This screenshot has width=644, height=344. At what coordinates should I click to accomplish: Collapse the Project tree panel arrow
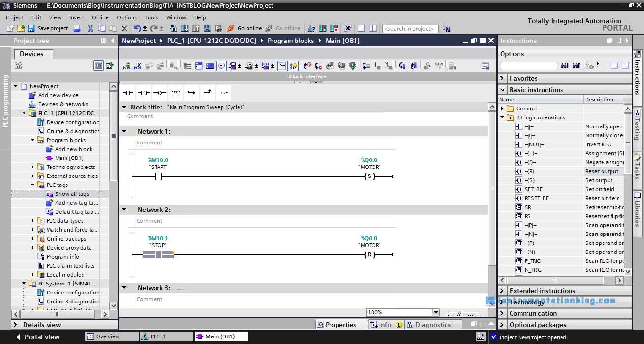[x=113, y=41]
